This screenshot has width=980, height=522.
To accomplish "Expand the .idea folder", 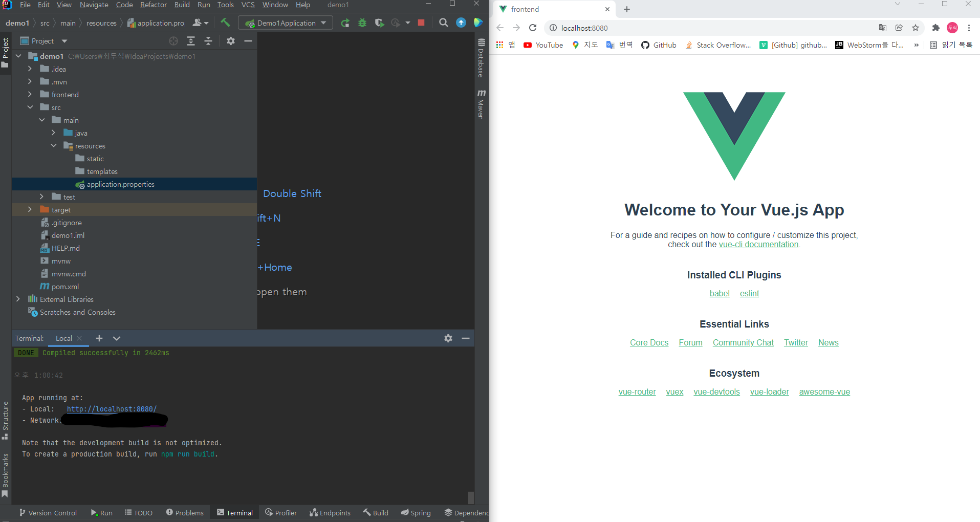I will pyautogui.click(x=30, y=69).
